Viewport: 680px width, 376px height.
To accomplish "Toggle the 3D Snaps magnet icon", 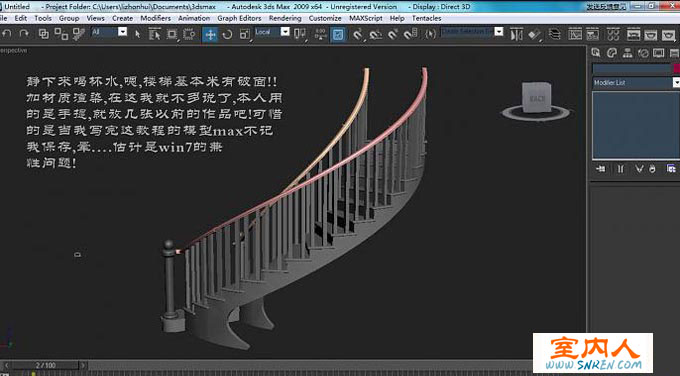I will pos(357,34).
